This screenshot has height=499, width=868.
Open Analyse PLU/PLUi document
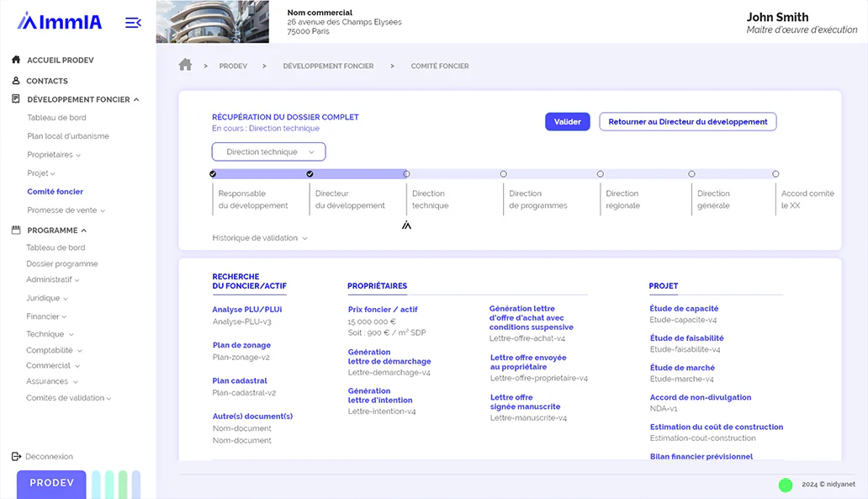(247, 310)
